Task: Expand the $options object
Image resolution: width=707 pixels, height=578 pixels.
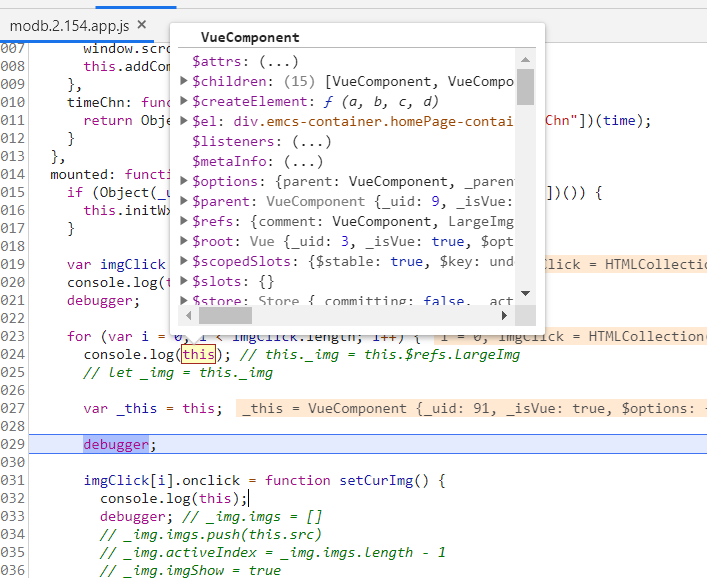Action: tap(184, 181)
